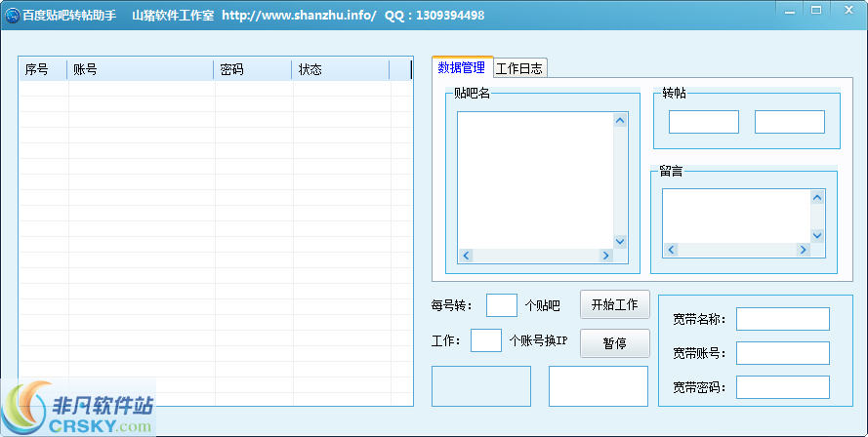The image size is (868, 437).
Task: Click the app globe icon in title bar
Action: [x=12, y=15]
